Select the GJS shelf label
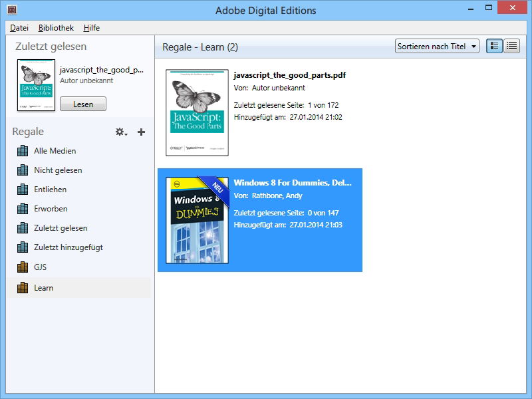 click(40, 267)
